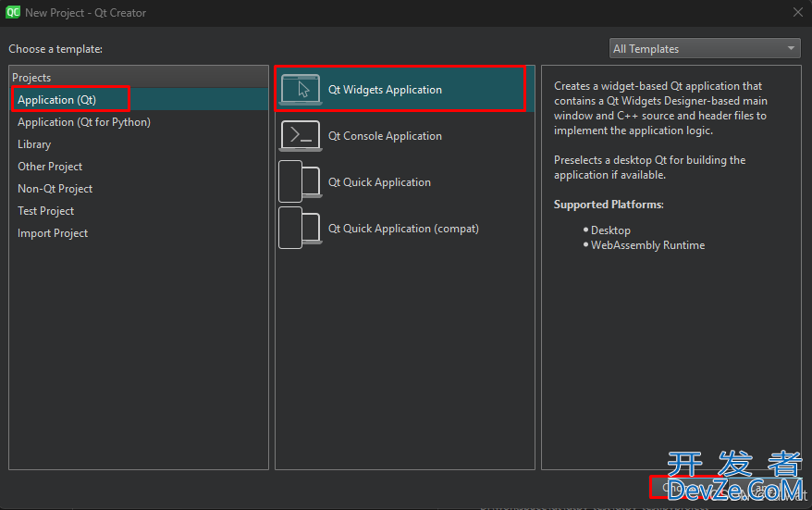Click the Projects list header
The height and width of the screenshot is (510, 812).
point(139,77)
